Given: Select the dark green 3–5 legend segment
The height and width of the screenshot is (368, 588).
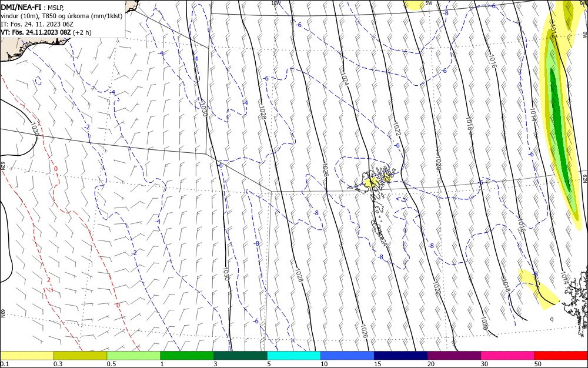Looking at the screenshot, I should tap(240, 356).
